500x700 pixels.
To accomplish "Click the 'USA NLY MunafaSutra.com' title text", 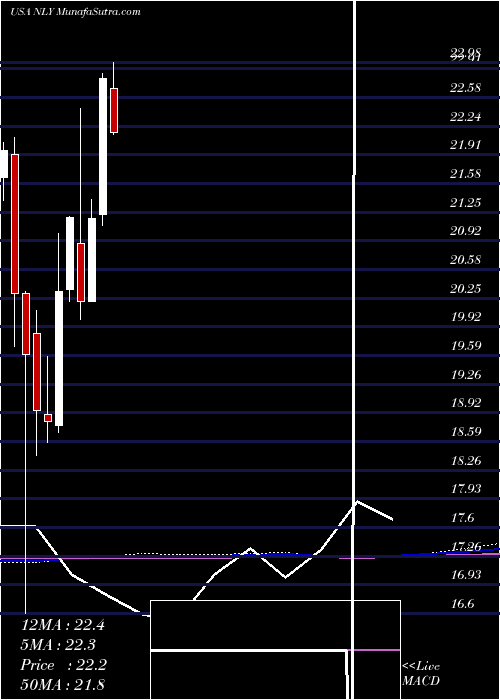I will click(x=75, y=12).
